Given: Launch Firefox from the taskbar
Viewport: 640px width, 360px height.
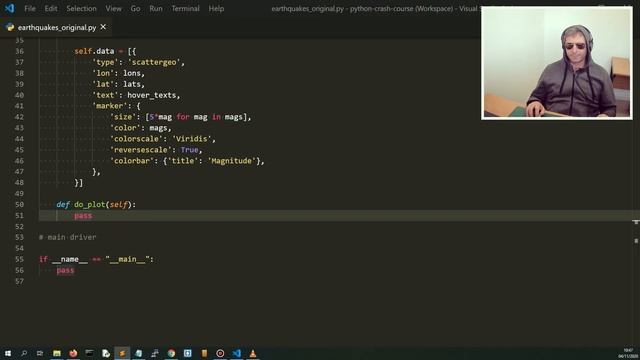Looking at the screenshot, I should [x=73, y=353].
